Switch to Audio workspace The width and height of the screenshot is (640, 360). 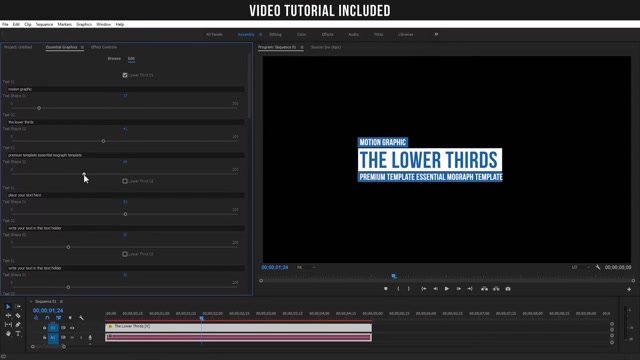(353, 35)
